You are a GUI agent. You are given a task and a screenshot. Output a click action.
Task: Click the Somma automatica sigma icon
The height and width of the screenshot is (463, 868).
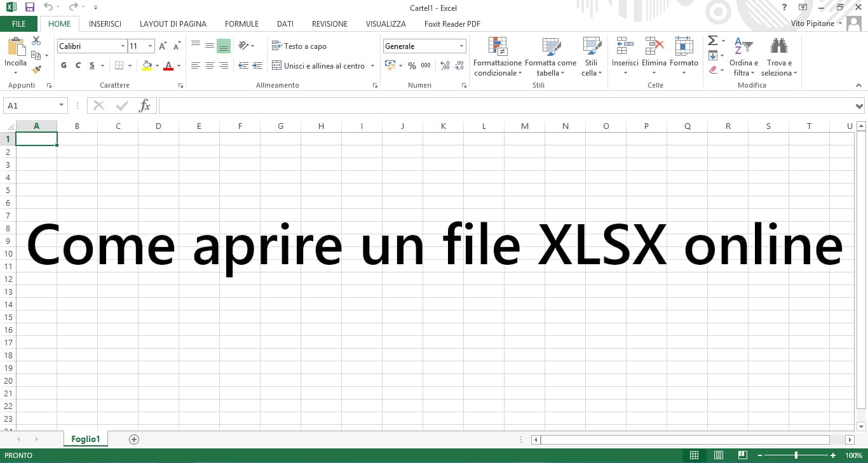(712, 40)
